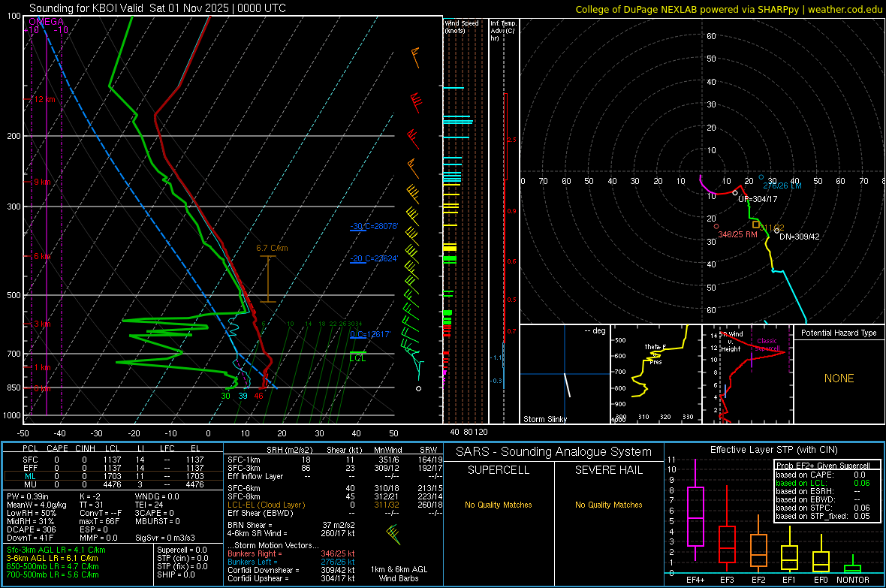Click the green LCL level marker bar
Screen dimensions: 886x588
pos(357,352)
